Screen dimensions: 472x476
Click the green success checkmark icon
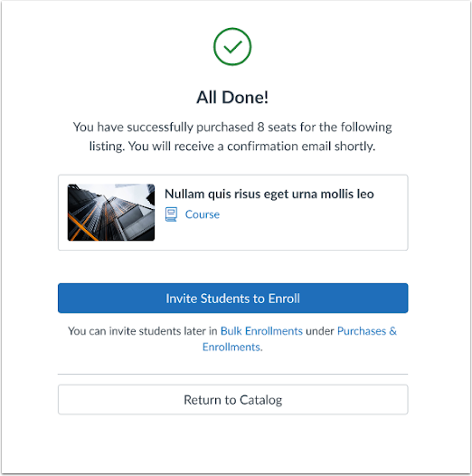click(x=232, y=47)
